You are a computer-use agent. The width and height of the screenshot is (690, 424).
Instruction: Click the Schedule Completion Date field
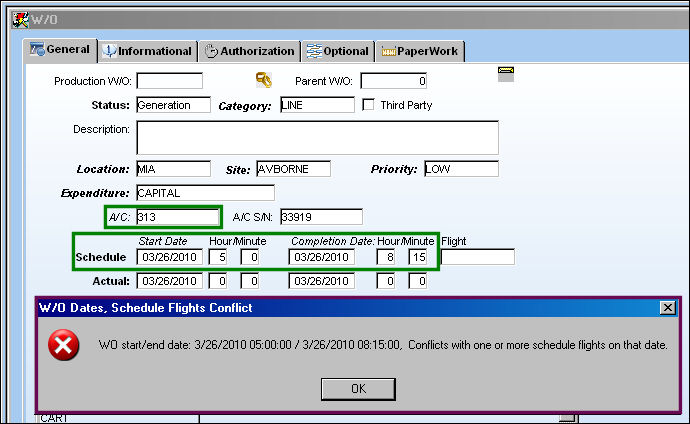point(322,257)
